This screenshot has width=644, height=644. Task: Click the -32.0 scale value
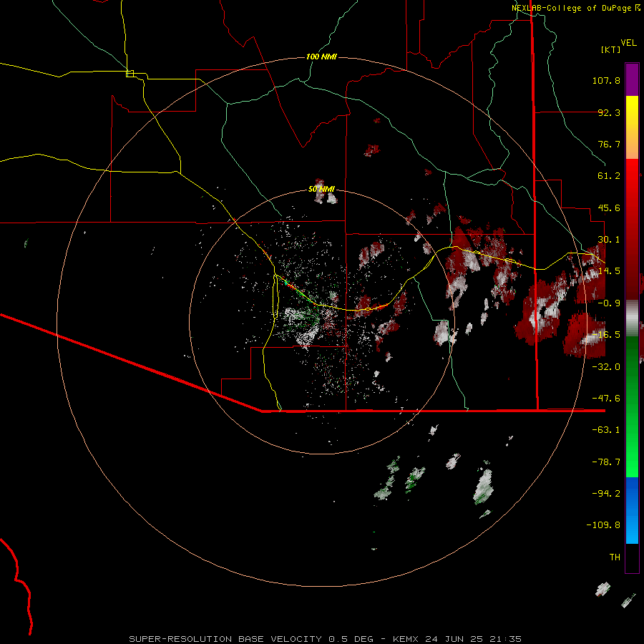click(x=606, y=367)
